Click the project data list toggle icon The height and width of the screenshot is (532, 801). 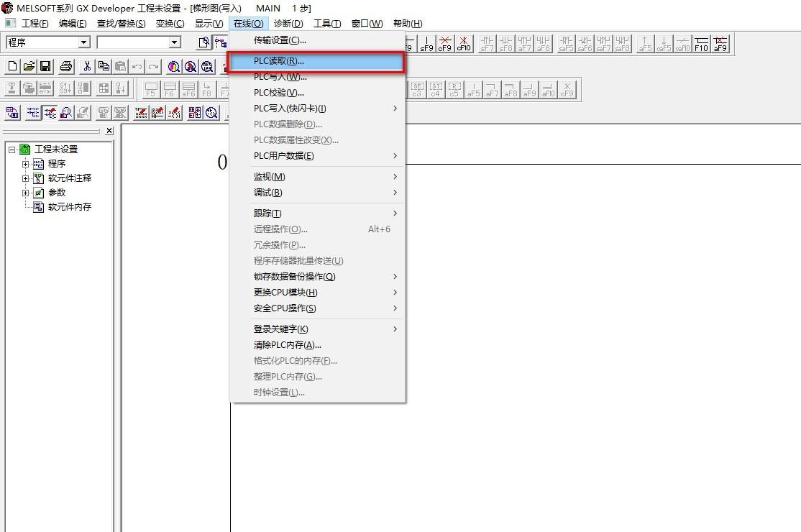pyautogui.click(x=221, y=42)
